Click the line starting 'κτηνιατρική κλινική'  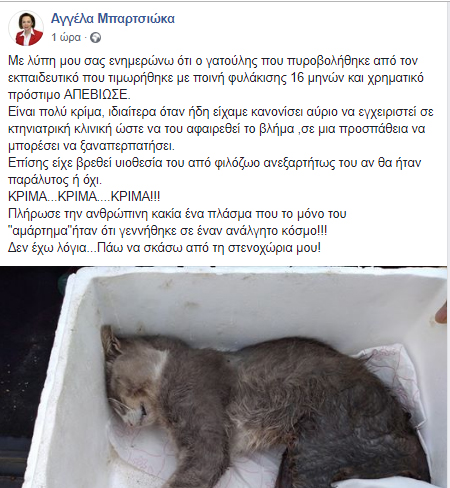coord(217,129)
